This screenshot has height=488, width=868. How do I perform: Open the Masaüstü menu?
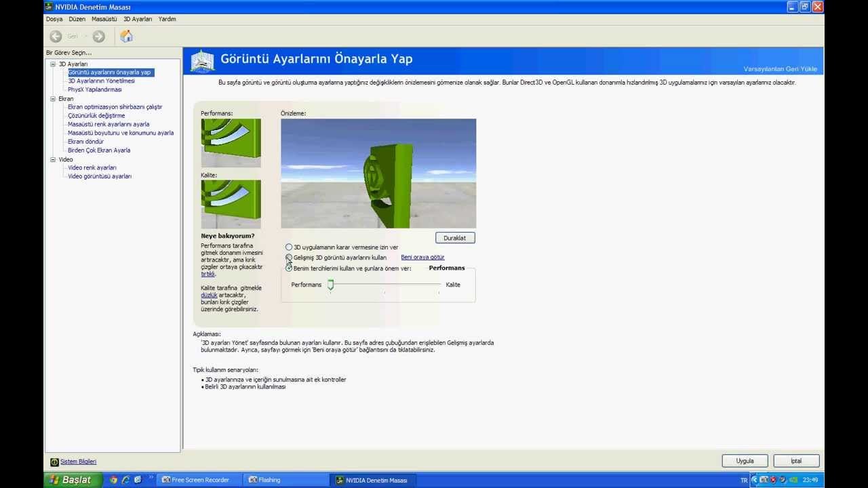pyautogui.click(x=104, y=19)
